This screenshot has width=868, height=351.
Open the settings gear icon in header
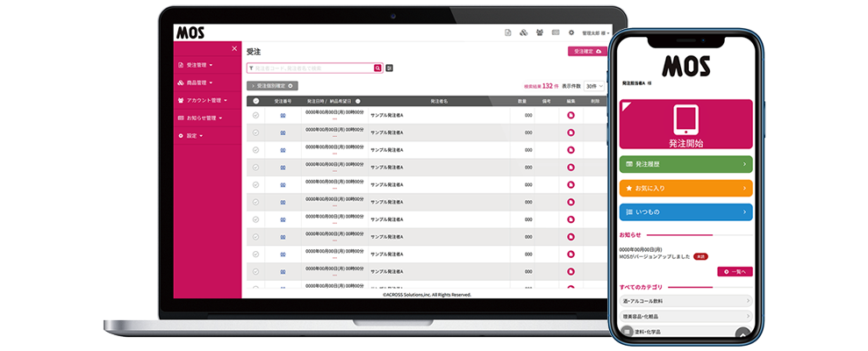click(x=570, y=32)
